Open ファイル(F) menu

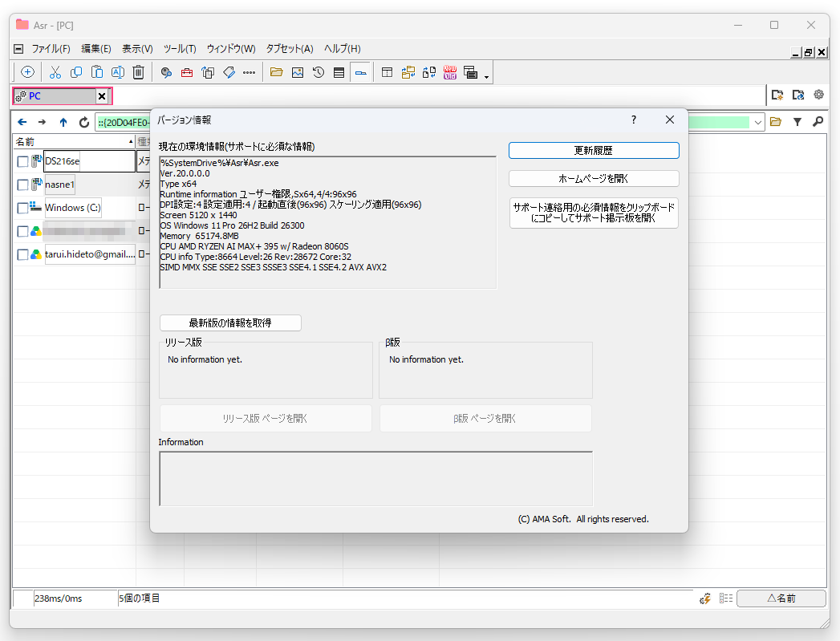click(x=51, y=49)
